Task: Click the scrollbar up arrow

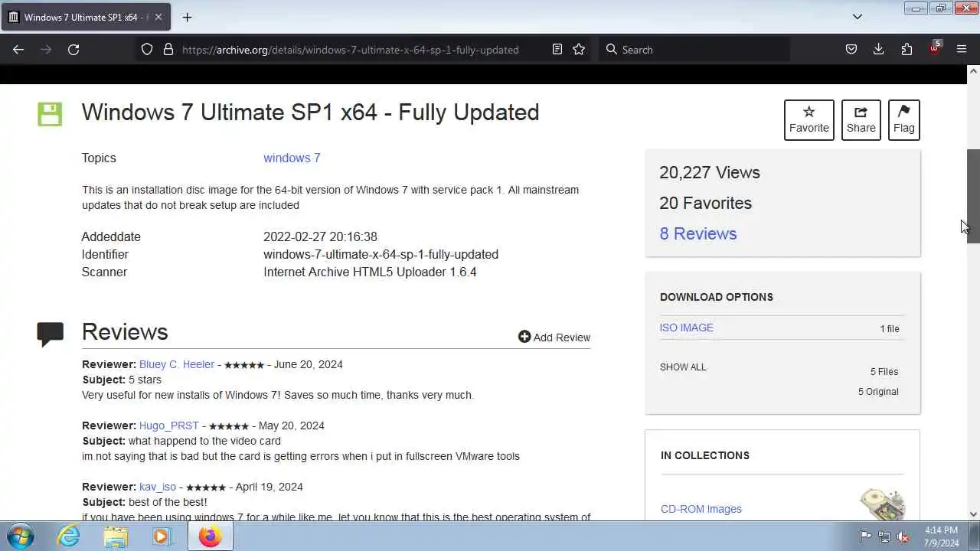Action: click(x=973, y=71)
